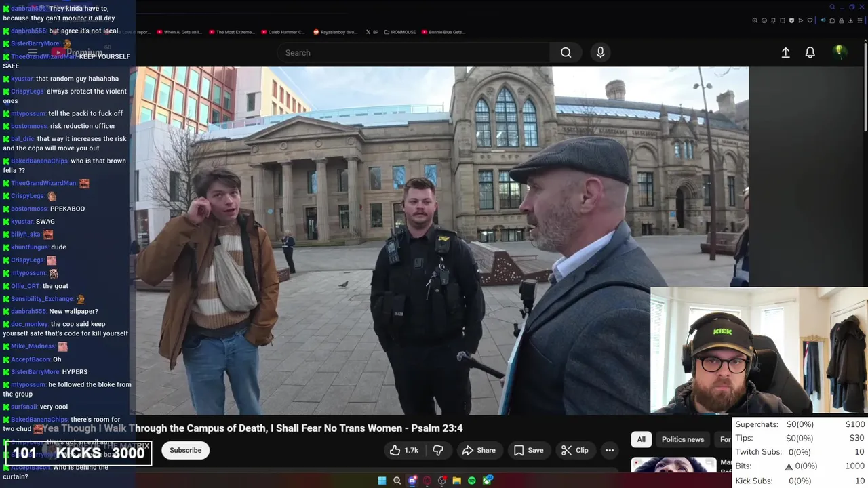Click browser snapshot selection icon

pyautogui.click(x=783, y=20)
